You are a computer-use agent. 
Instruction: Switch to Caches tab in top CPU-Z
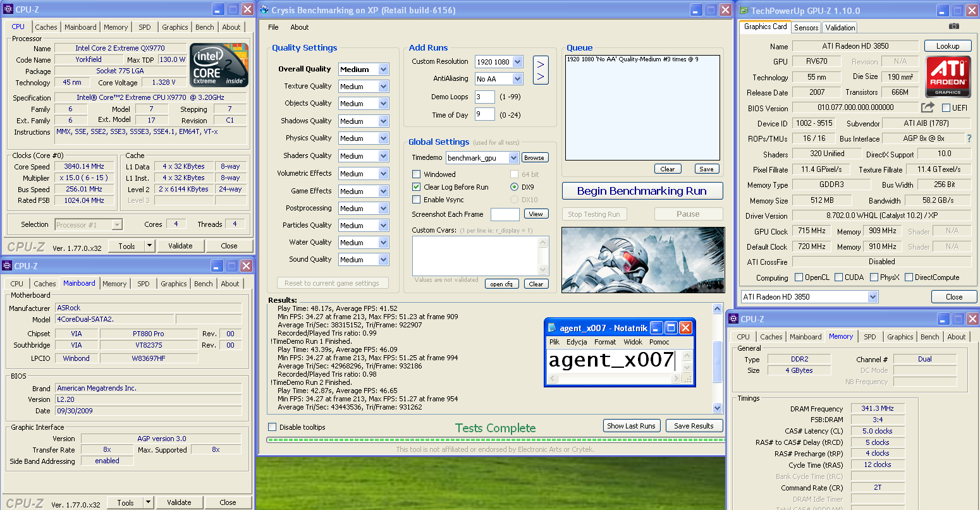point(46,27)
